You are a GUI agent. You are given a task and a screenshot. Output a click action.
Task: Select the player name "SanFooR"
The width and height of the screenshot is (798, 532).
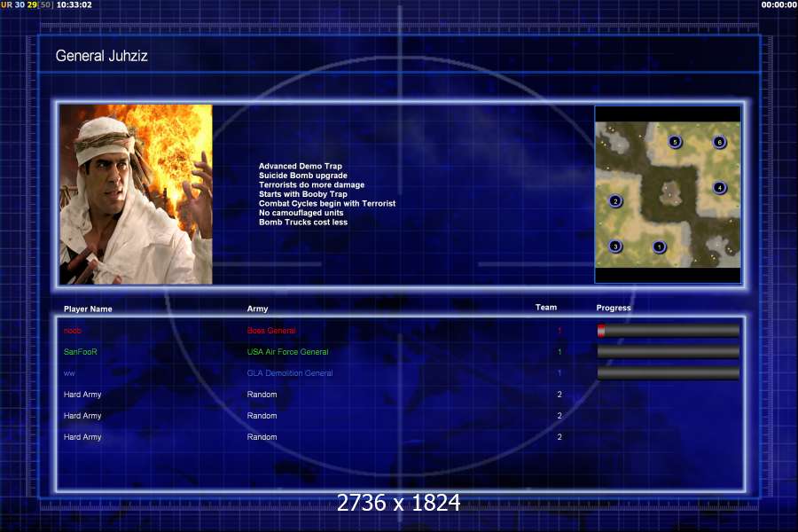pos(81,352)
